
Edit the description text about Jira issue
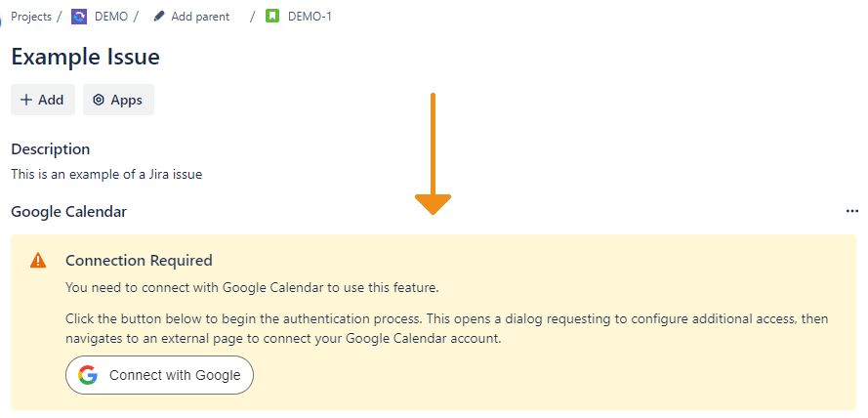(x=106, y=175)
